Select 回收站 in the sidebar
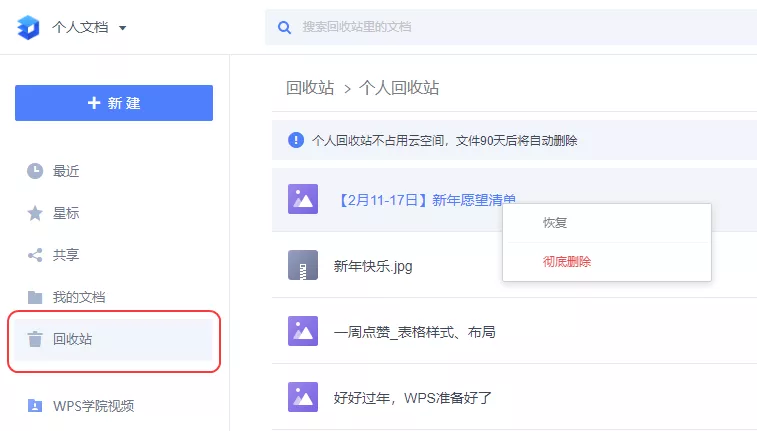This screenshot has width=757, height=431. pyautogui.click(x=113, y=339)
